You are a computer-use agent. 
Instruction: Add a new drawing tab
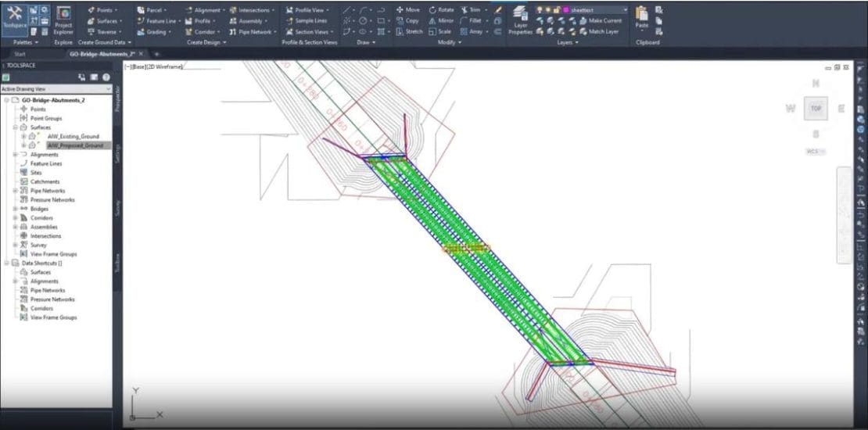pos(156,54)
